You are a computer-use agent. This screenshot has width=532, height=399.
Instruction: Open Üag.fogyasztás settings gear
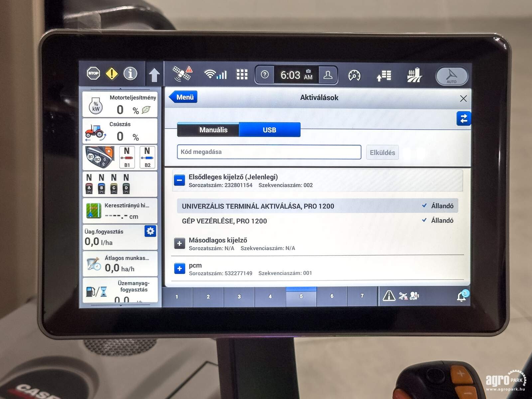150,231
